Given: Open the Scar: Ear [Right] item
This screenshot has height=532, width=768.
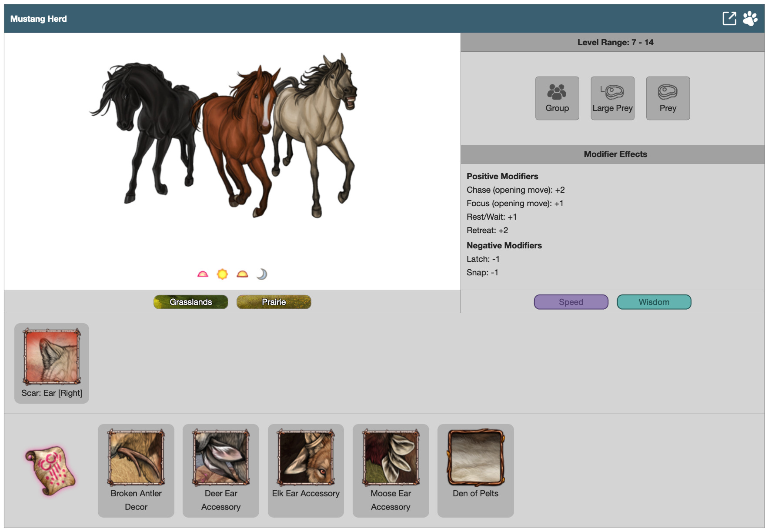Looking at the screenshot, I should (52, 363).
